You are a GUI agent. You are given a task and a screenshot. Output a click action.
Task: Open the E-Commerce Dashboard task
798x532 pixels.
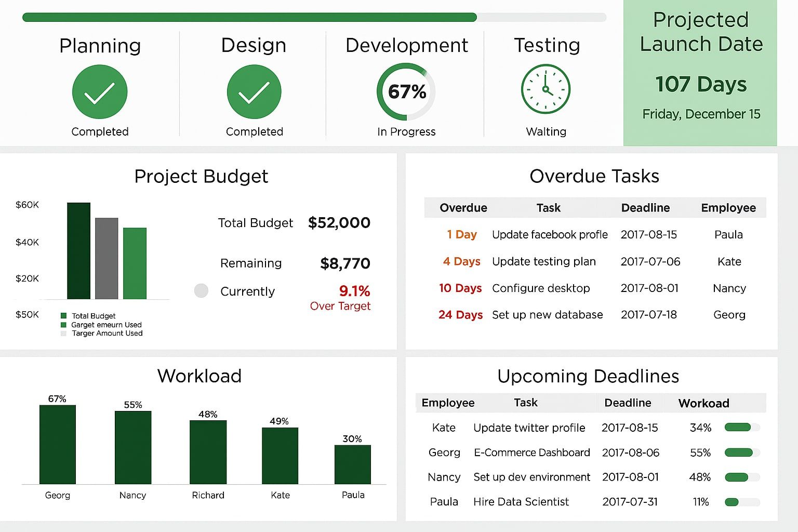531,453
